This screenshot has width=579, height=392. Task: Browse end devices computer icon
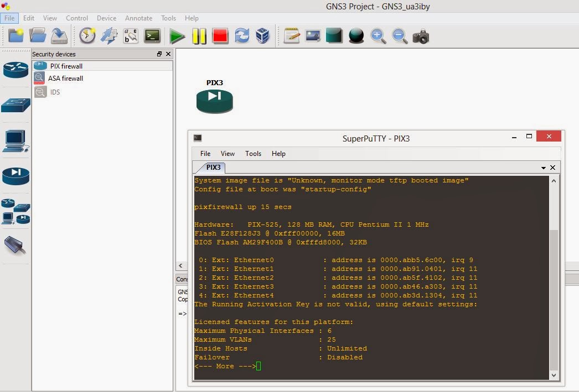[15, 140]
